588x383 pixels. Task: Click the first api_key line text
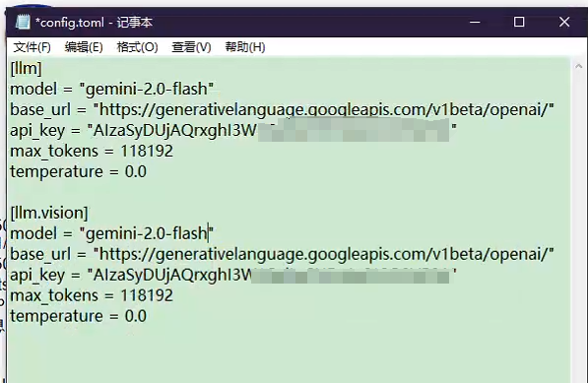pyautogui.click(x=233, y=130)
